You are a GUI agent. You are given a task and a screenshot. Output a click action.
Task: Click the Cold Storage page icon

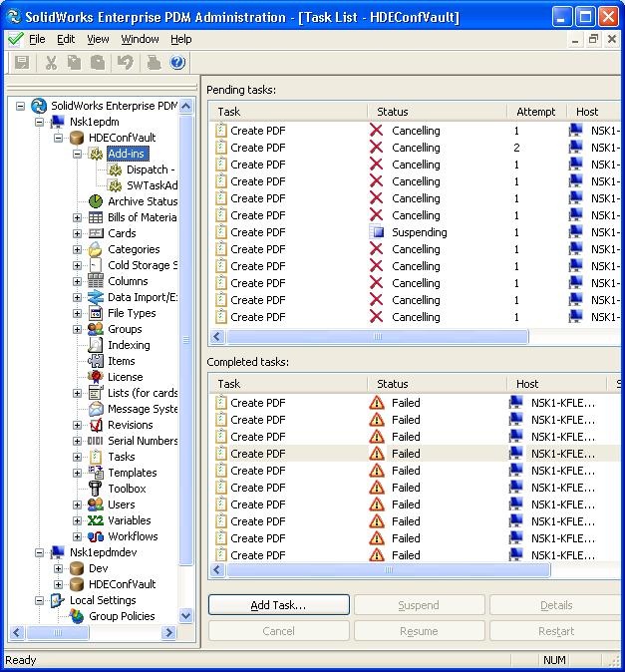tap(96, 265)
